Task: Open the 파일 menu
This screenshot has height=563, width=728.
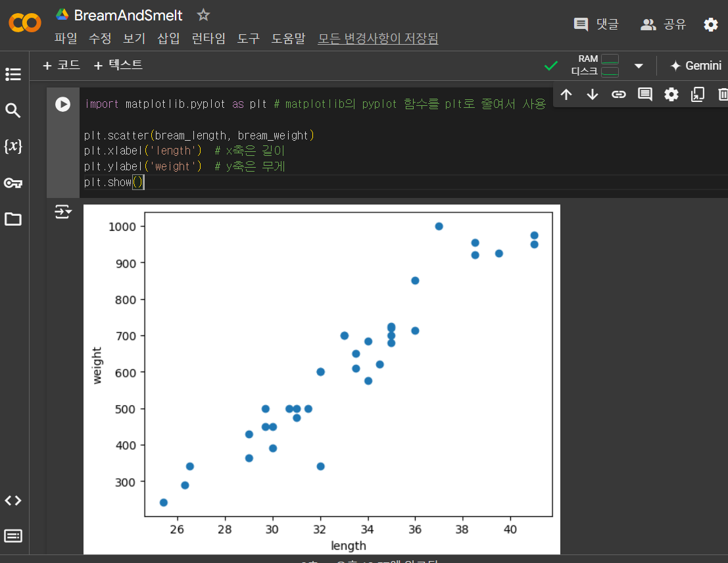Action: (x=66, y=38)
